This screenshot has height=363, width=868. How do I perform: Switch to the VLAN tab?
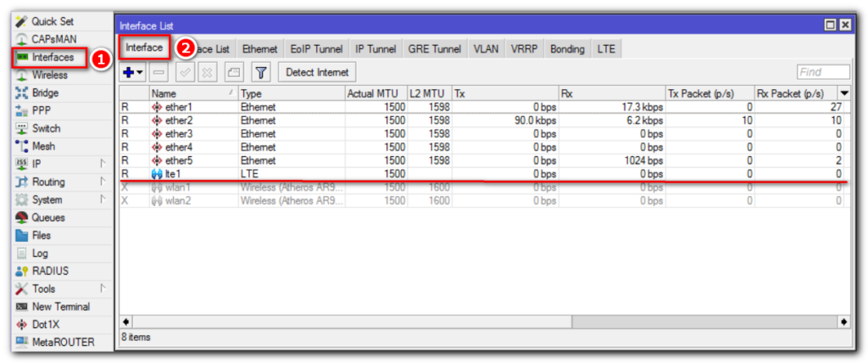(486, 48)
